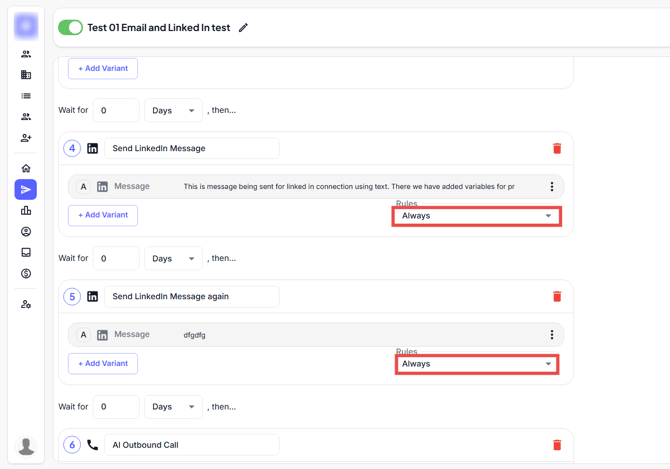Expand Rules dropdown for step 5
This screenshot has width=670, height=469.
pos(476,364)
